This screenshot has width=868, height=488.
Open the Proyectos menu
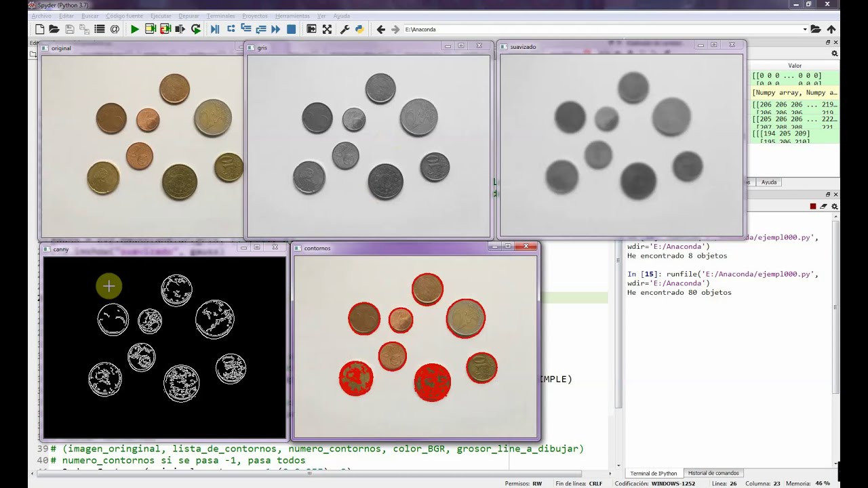click(x=255, y=16)
